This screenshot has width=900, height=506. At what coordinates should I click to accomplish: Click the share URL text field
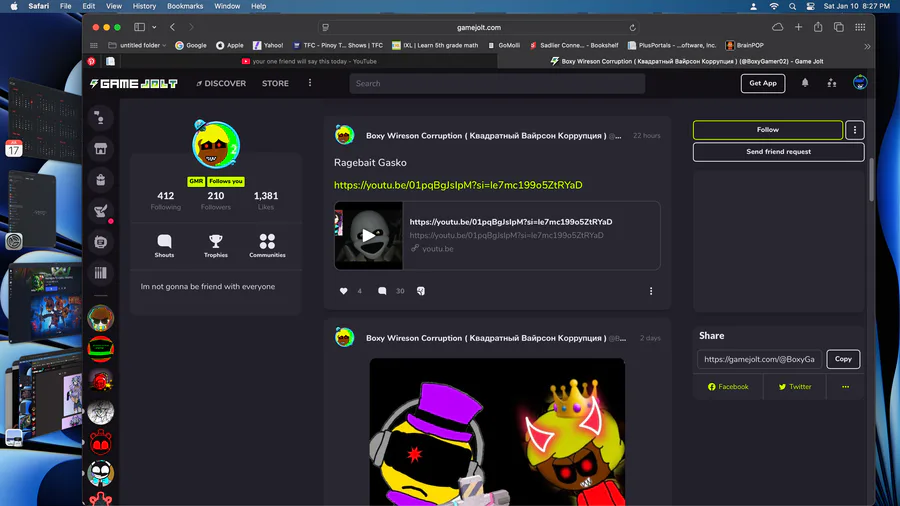759,359
